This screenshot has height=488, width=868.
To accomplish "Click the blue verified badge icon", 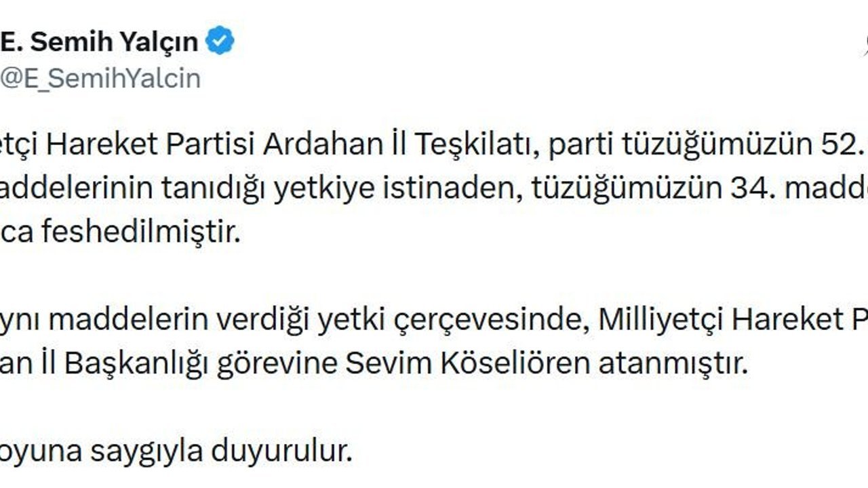I will click(x=220, y=42).
